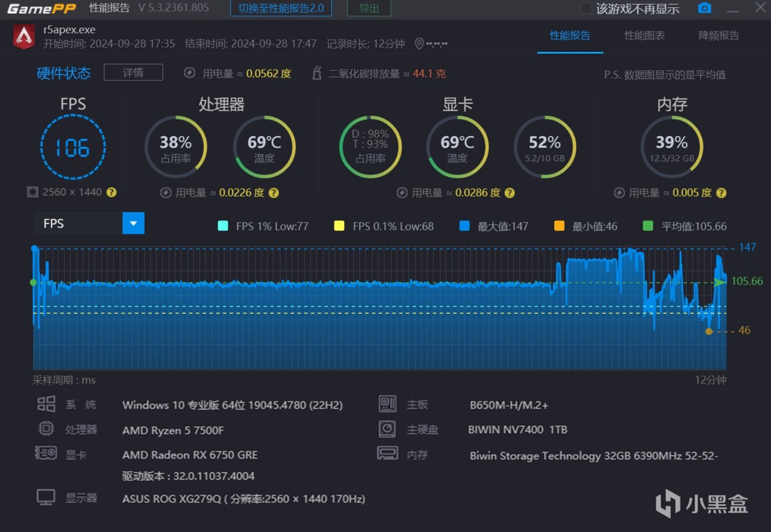Switch to the 性能报告 tab

point(570,36)
